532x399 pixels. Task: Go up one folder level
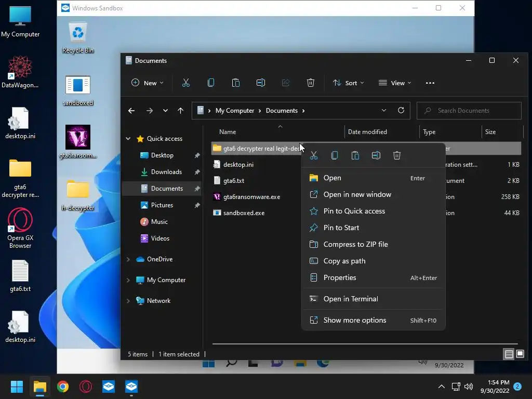click(180, 111)
